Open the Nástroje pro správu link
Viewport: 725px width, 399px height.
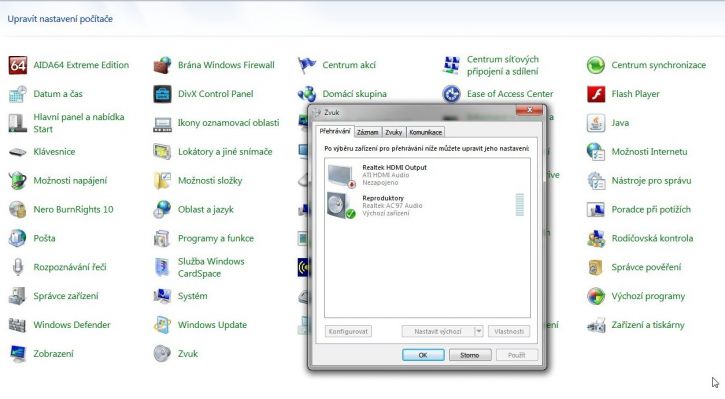tap(651, 181)
